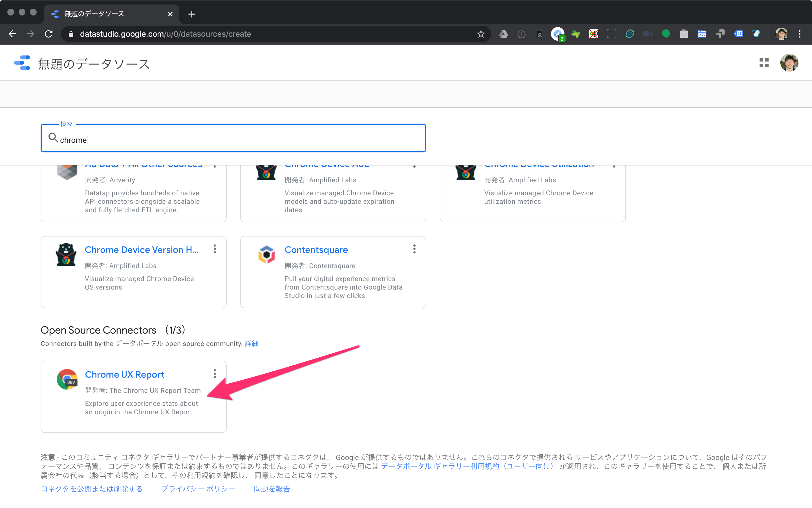Go back to the previous page
The image size is (812, 508).
[x=12, y=34]
